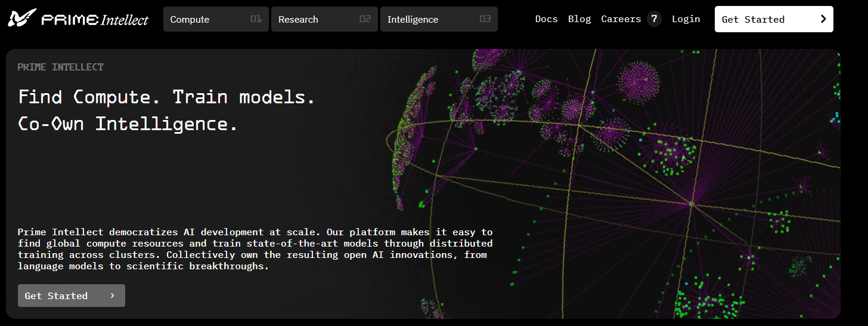
Task: Click the white Get Started header button
Action: click(x=774, y=19)
